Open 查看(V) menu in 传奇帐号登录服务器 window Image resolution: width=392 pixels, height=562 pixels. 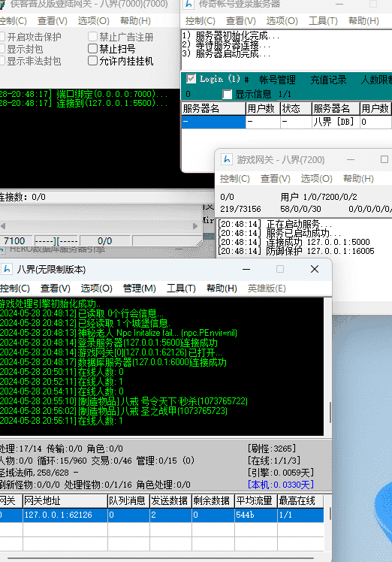click(241, 21)
